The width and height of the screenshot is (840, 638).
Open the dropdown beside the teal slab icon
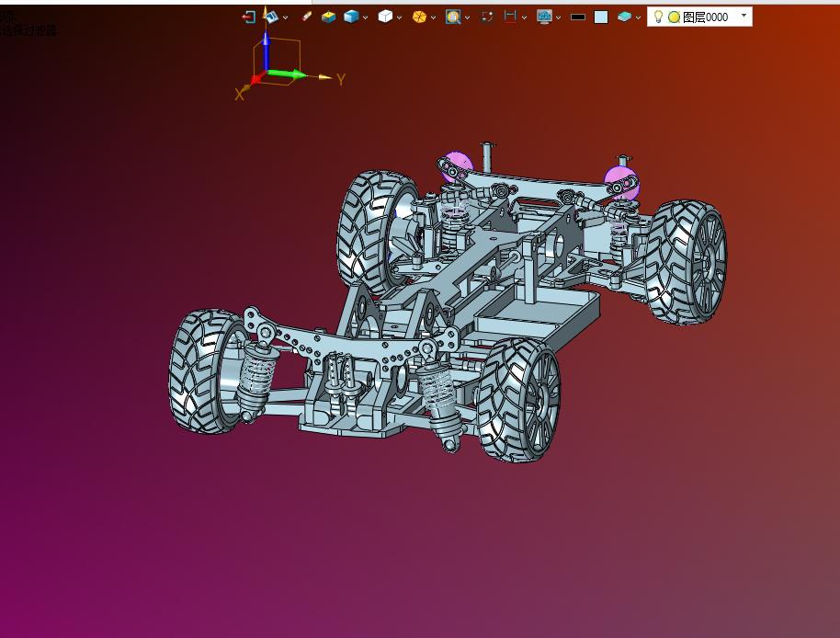(638, 17)
